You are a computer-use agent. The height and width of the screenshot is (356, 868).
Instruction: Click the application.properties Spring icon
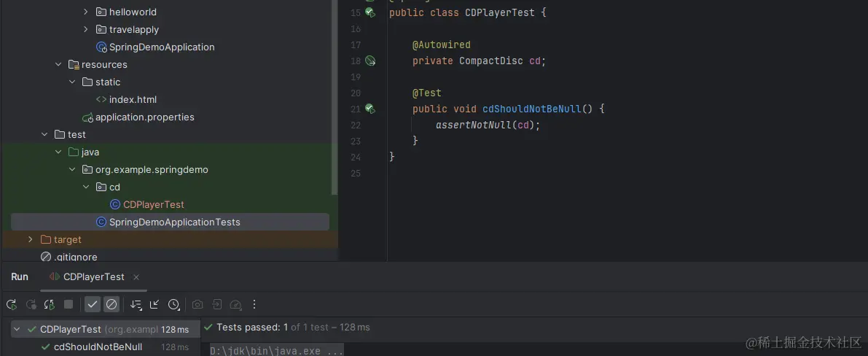click(x=87, y=117)
